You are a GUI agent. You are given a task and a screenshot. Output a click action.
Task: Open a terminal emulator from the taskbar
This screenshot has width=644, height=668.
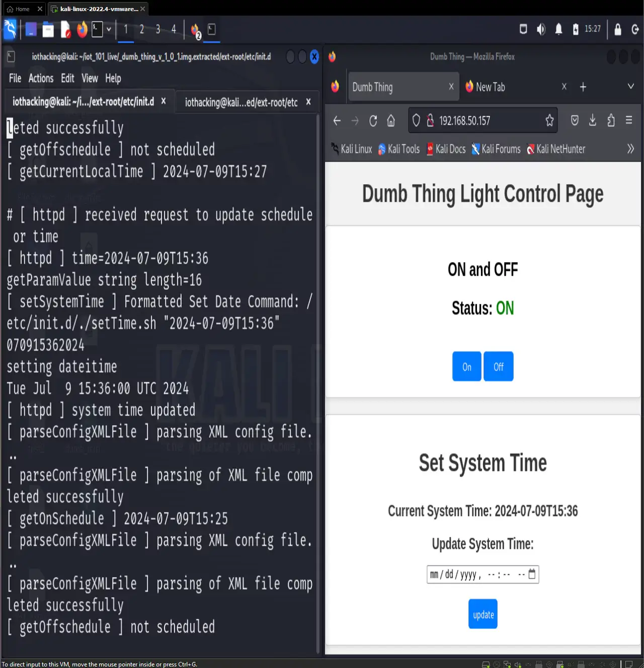[97, 30]
